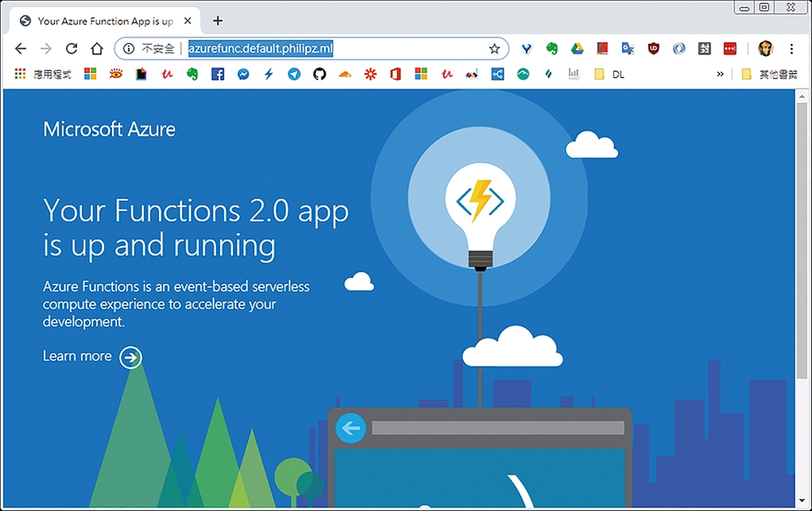The image size is (812, 511).
Task: Open the Evernote extension in the toolbar
Action: [x=552, y=49]
